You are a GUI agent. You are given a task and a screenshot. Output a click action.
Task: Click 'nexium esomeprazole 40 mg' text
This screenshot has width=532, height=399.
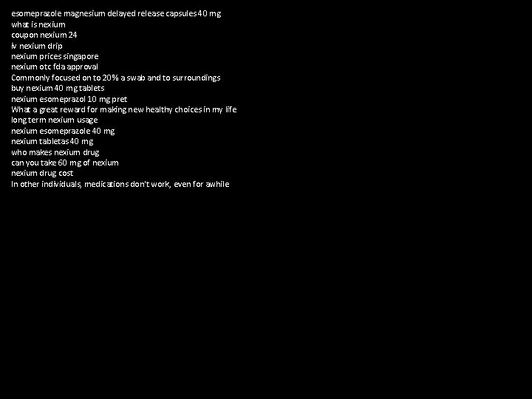click(63, 131)
